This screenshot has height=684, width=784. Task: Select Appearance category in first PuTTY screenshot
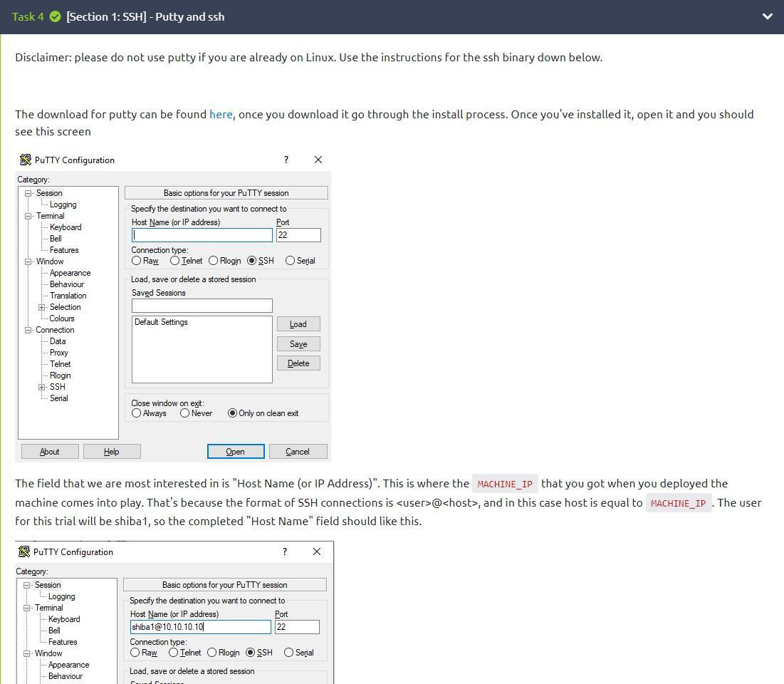point(70,273)
